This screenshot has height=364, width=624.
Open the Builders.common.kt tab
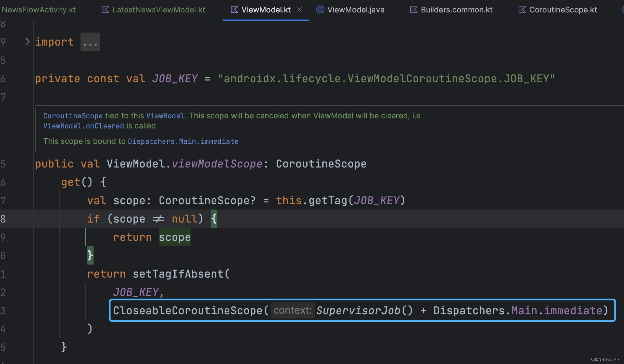(456, 10)
